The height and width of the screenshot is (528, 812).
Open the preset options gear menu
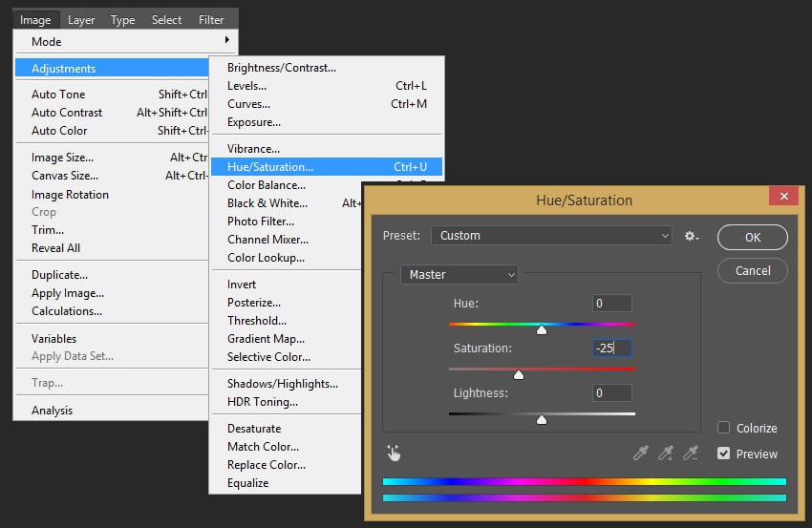click(692, 236)
